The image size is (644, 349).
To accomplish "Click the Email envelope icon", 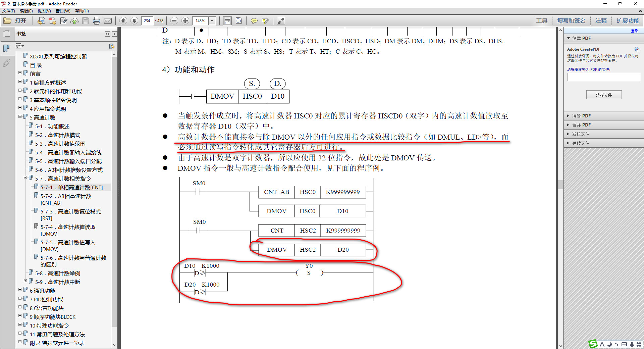I will (108, 21).
